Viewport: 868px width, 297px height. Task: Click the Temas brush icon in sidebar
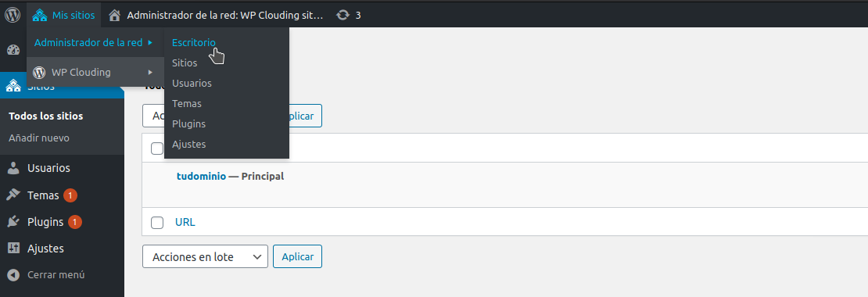coord(13,195)
